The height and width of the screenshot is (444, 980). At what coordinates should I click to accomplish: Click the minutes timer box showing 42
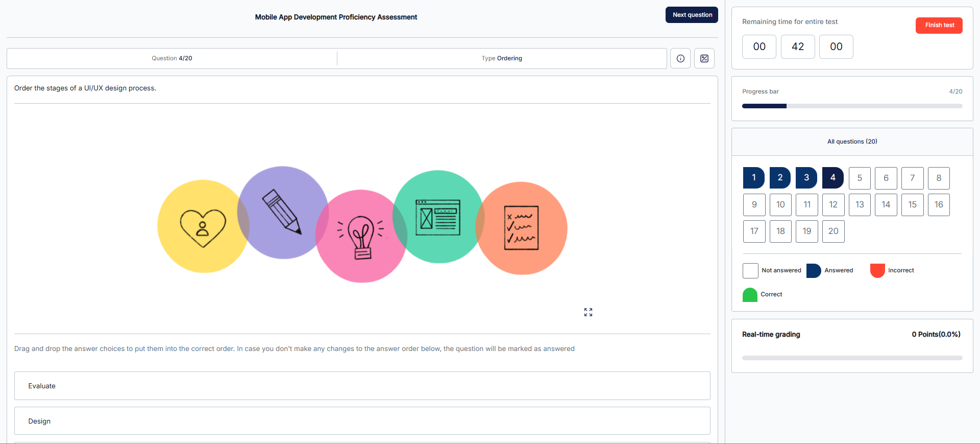coord(797,46)
